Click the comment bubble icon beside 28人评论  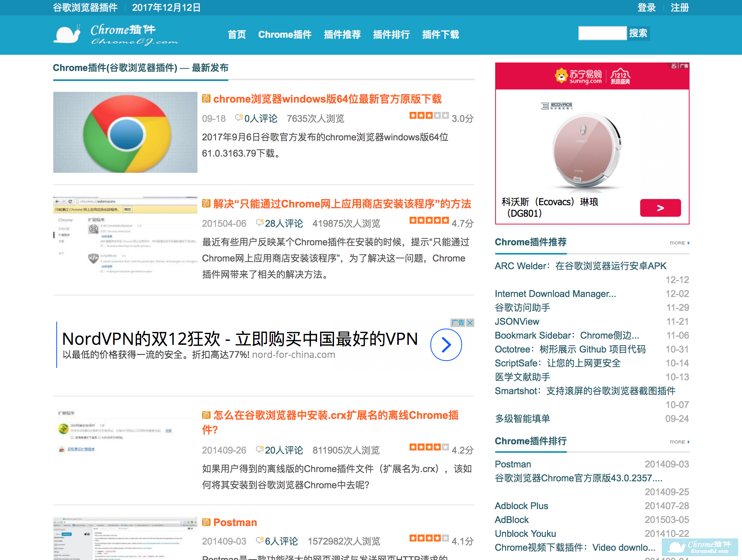260,223
